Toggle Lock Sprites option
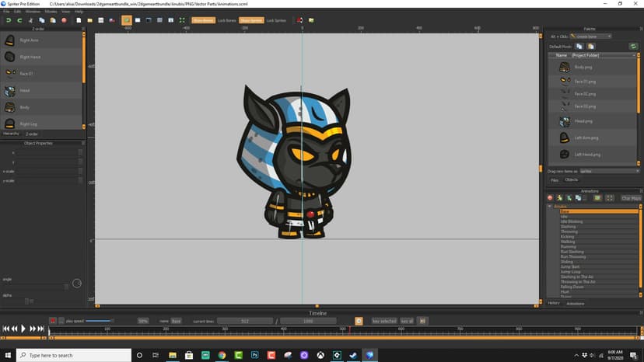 pyautogui.click(x=276, y=20)
